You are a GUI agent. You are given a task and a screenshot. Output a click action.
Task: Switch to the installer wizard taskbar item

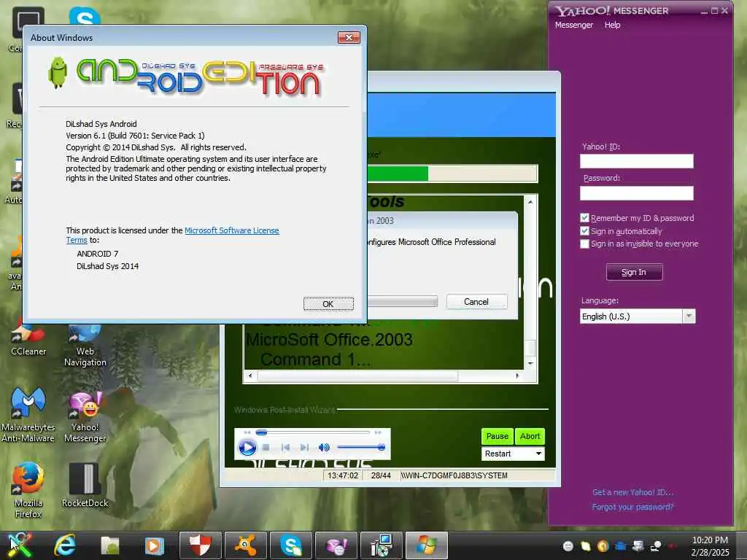pos(381,545)
